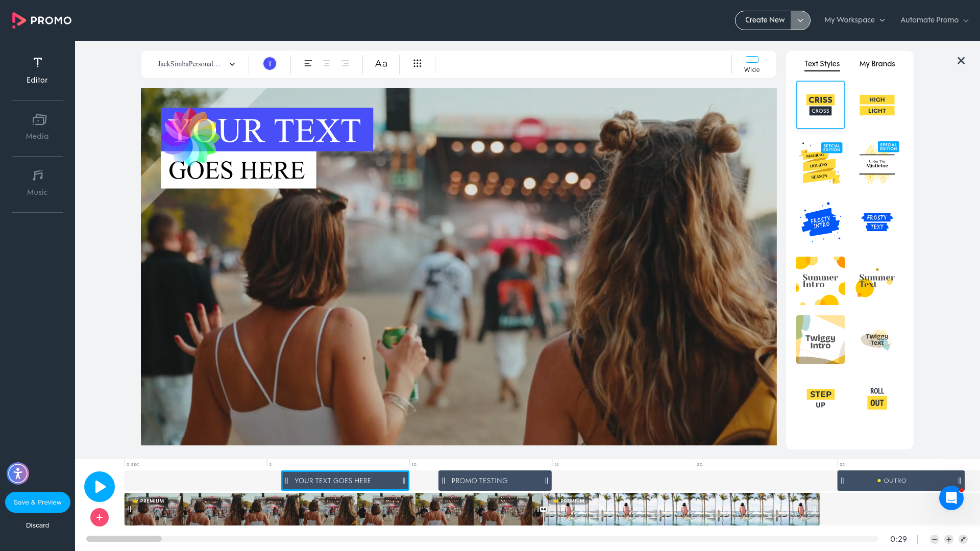Apply the Step Up text style
This screenshot has height=551, width=980.
[820, 398]
